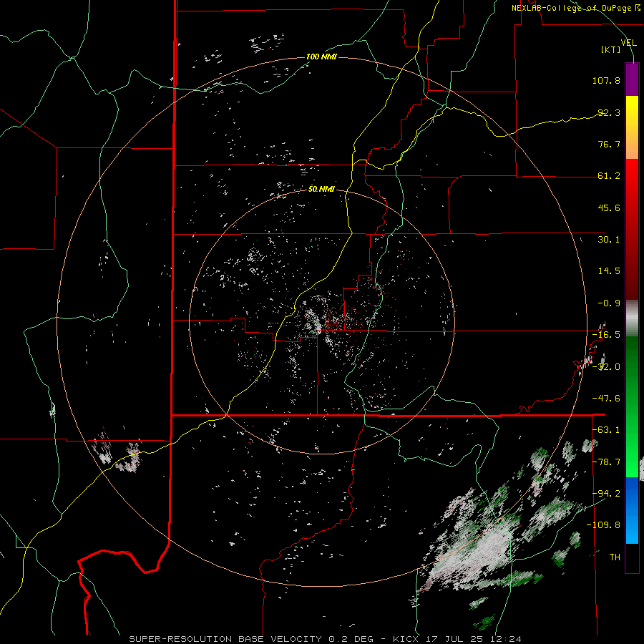Click the TH legend label
The width and height of the screenshot is (644, 644).
pyautogui.click(x=615, y=557)
